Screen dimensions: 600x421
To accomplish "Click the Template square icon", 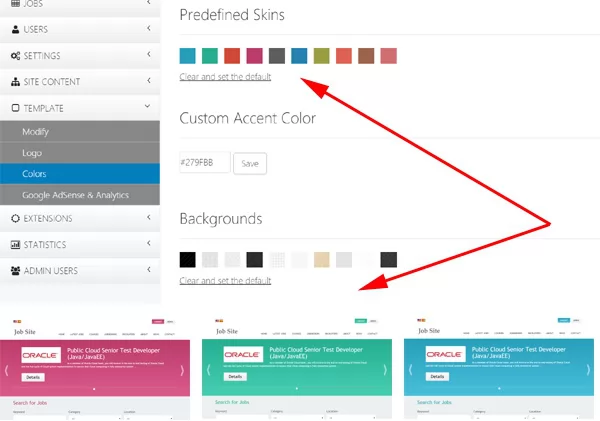I will click(x=15, y=107).
